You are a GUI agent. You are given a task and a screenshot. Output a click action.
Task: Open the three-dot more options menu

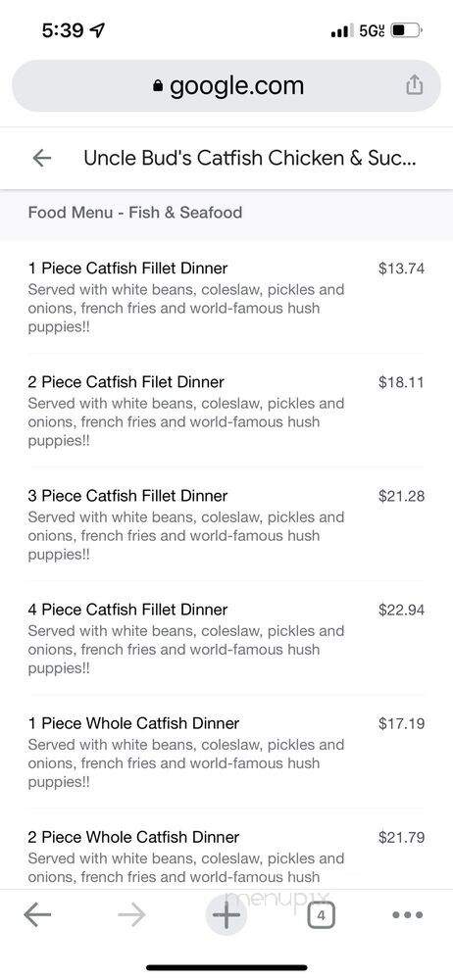click(x=408, y=915)
